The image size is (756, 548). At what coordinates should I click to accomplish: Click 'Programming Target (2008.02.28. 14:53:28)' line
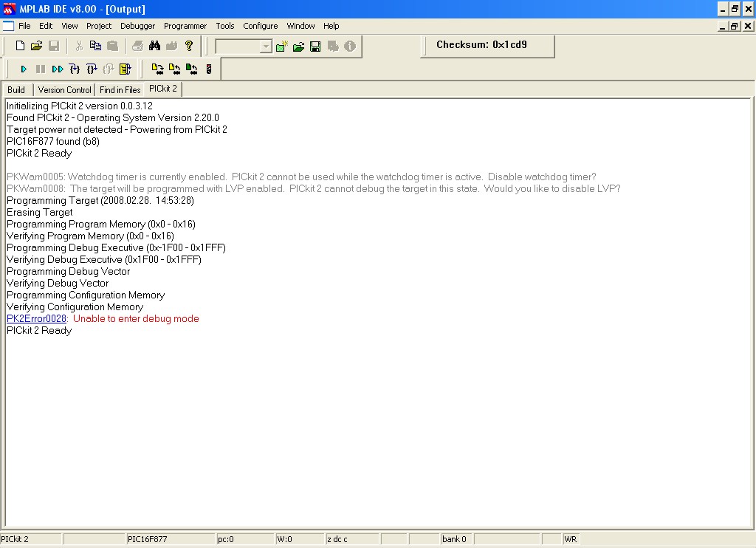tap(100, 201)
